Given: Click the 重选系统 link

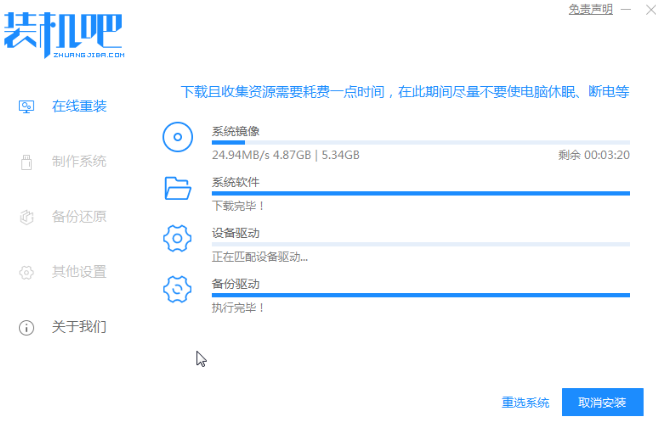Looking at the screenshot, I should point(525,403).
